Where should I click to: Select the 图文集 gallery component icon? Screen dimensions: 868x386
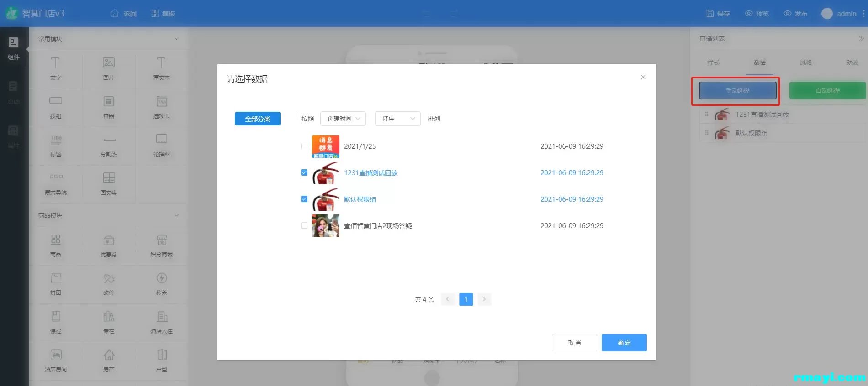109,177
